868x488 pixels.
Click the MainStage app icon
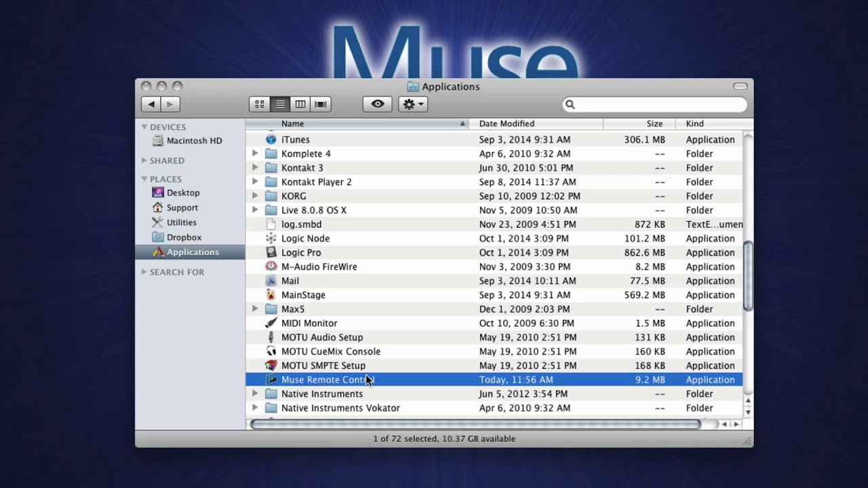[x=271, y=295]
